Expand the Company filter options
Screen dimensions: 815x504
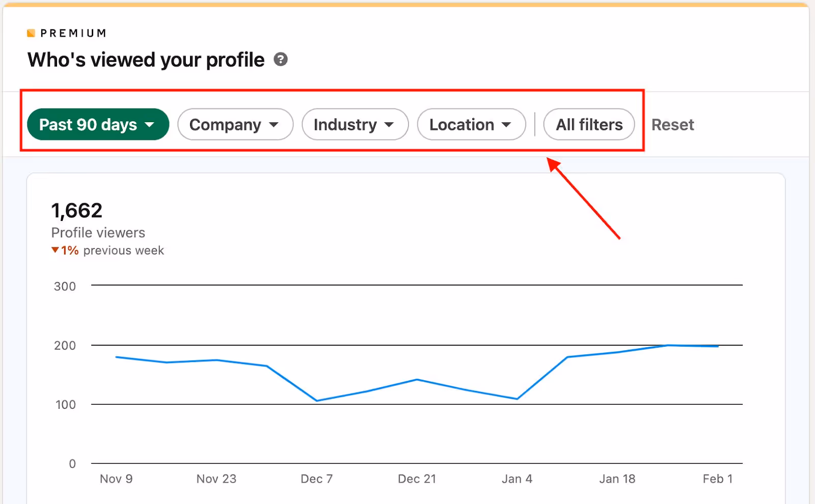pyautogui.click(x=235, y=124)
